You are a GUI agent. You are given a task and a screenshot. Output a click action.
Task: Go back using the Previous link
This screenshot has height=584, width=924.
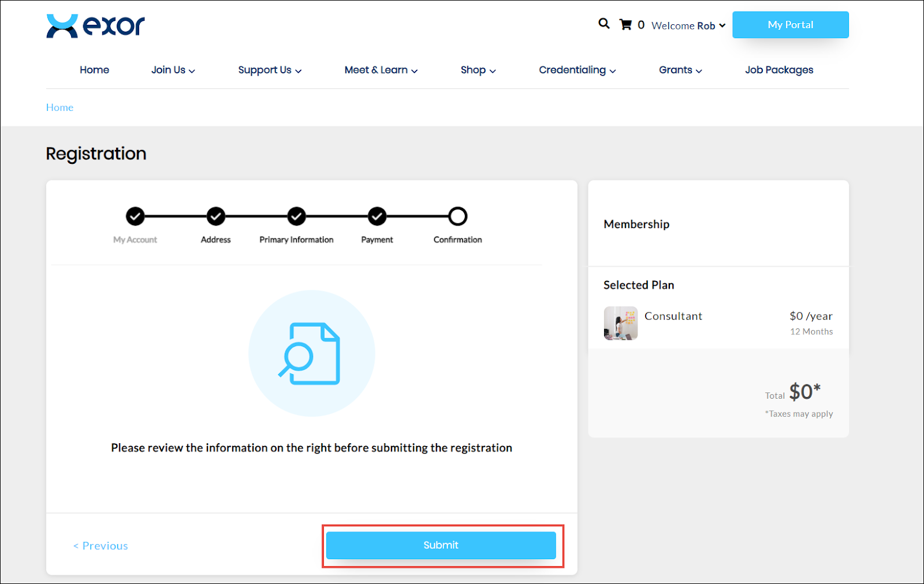100,546
